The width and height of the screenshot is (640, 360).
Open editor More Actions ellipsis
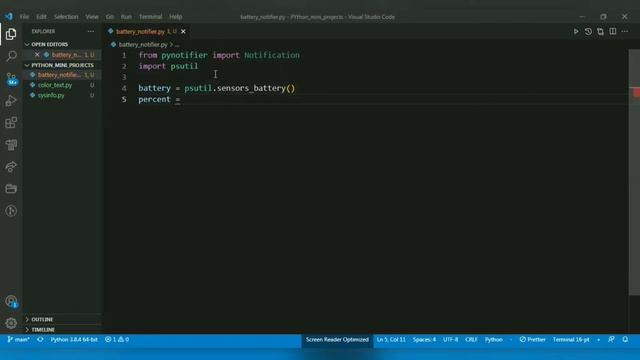tap(625, 31)
